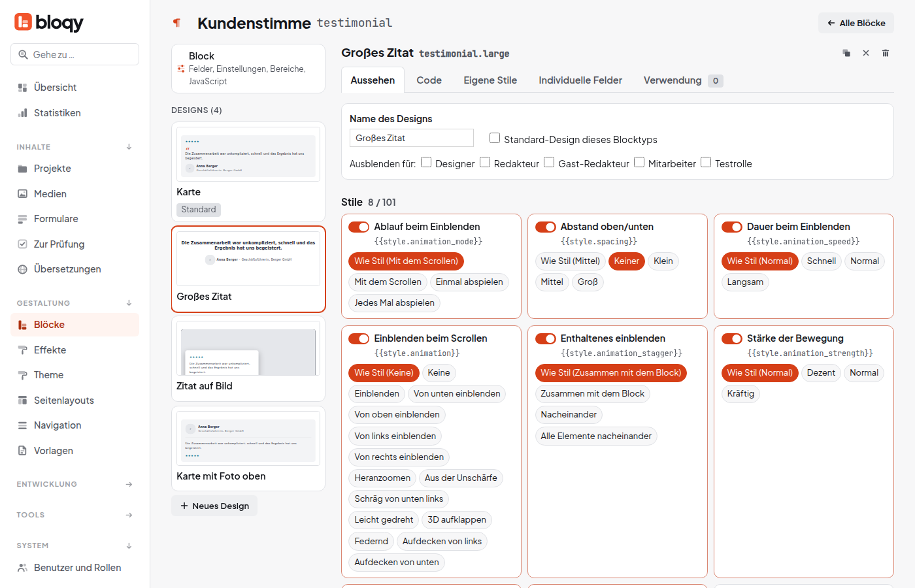This screenshot has width=915, height=588.
Task: Open the Übersicht dashboard icon
Action: [22, 88]
